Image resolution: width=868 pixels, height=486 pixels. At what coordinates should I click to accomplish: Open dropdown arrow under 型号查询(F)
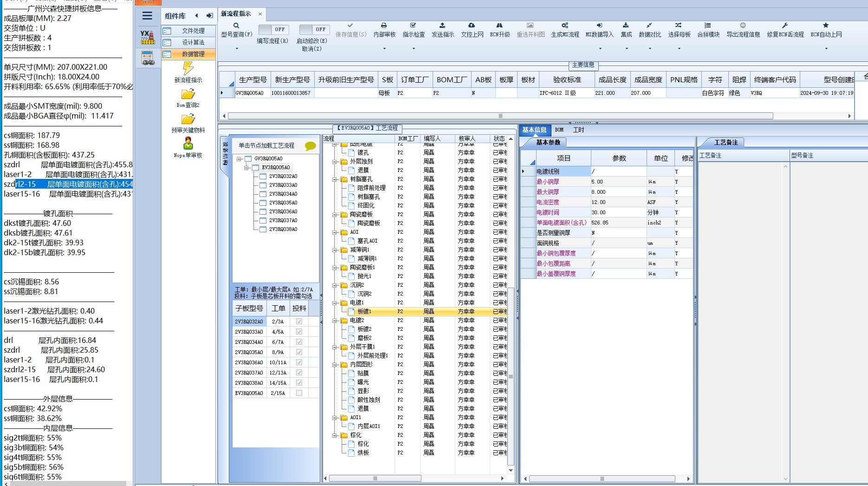pos(236,48)
